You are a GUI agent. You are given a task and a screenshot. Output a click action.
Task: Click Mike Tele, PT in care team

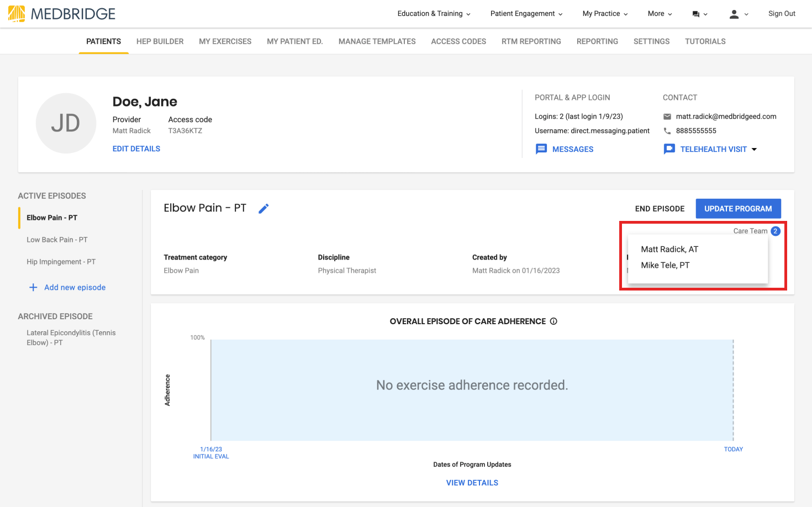click(x=665, y=266)
